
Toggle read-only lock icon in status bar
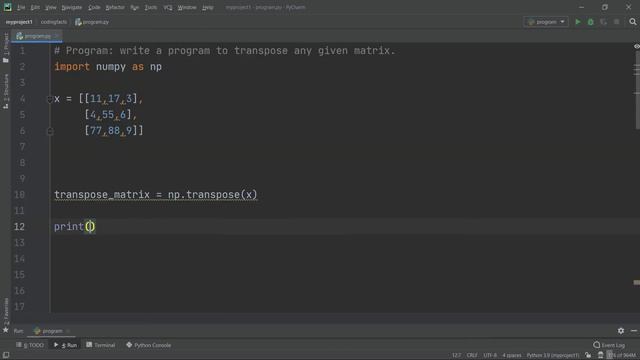(x=588, y=356)
